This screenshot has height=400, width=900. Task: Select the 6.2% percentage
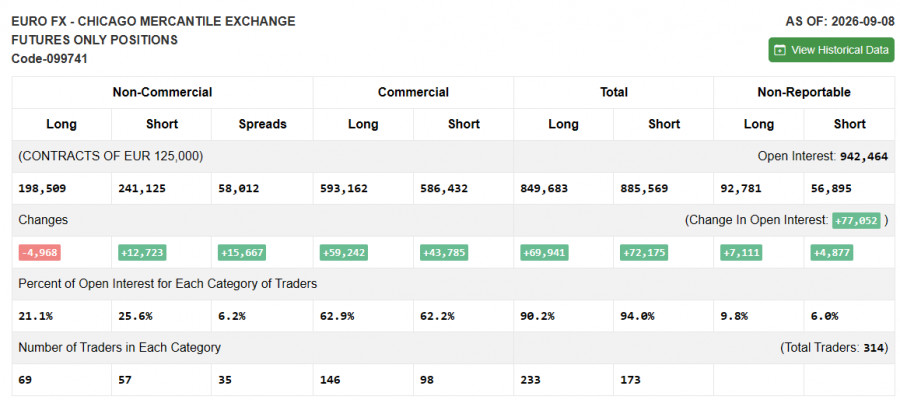[x=232, y=316]
